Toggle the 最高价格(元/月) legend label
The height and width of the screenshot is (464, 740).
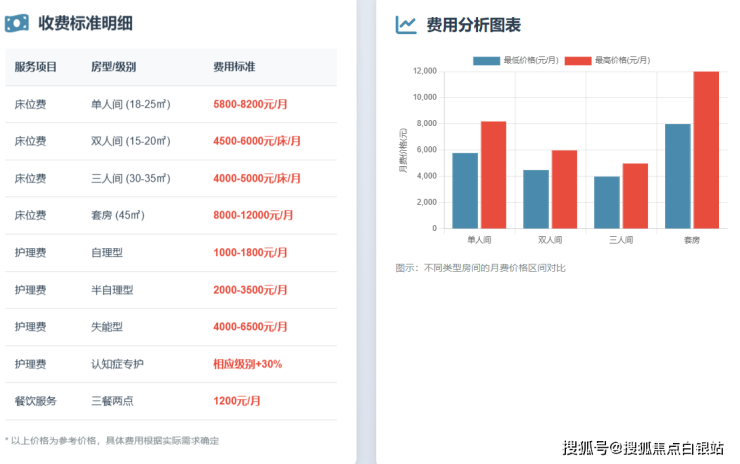pos(622,60)
